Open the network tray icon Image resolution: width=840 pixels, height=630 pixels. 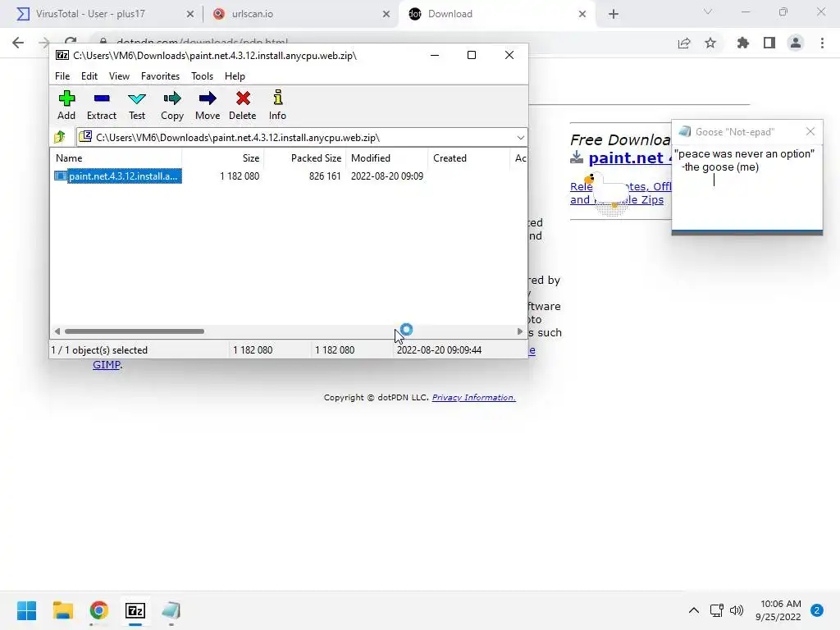[x=716, y=610]
